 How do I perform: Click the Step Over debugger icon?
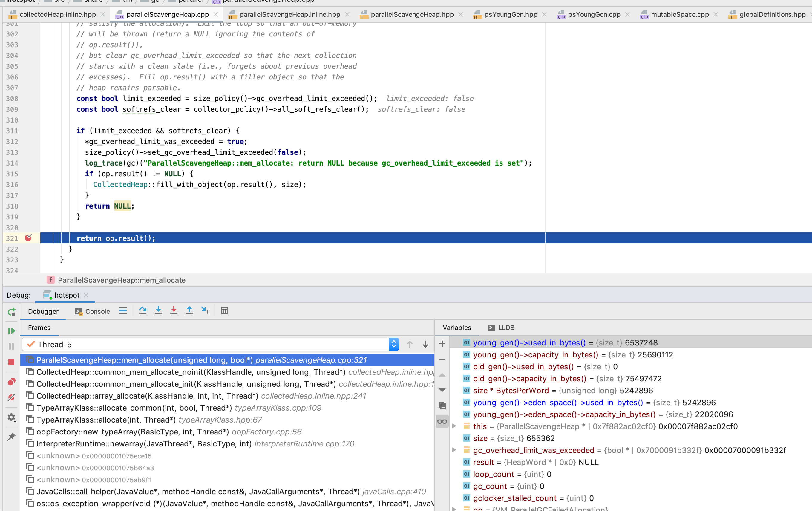pos(143,310)
